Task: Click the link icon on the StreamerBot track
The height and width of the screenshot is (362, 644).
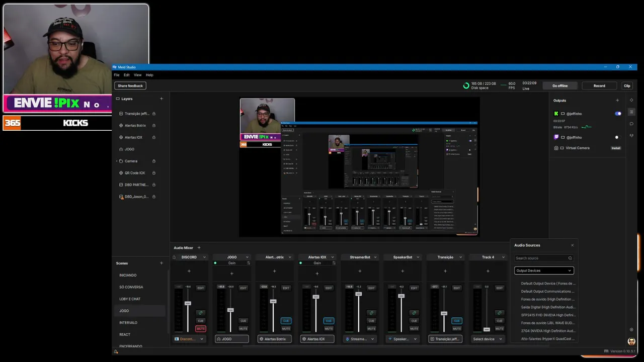Action: 371,313
